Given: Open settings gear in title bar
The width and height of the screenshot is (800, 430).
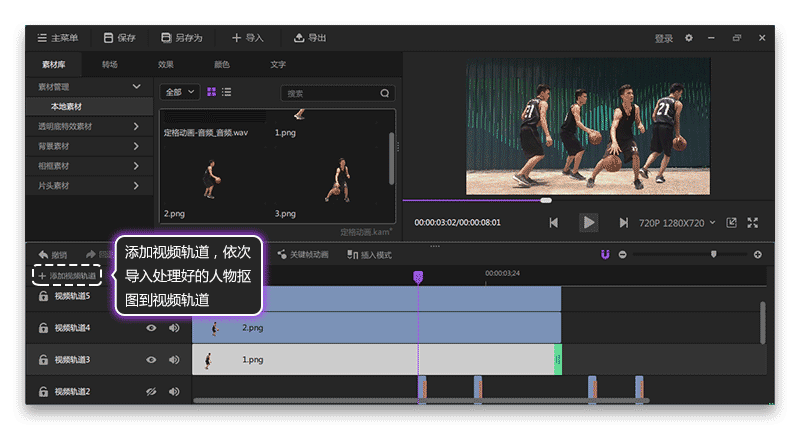Looking at the screenshot, I should [689, 38].
